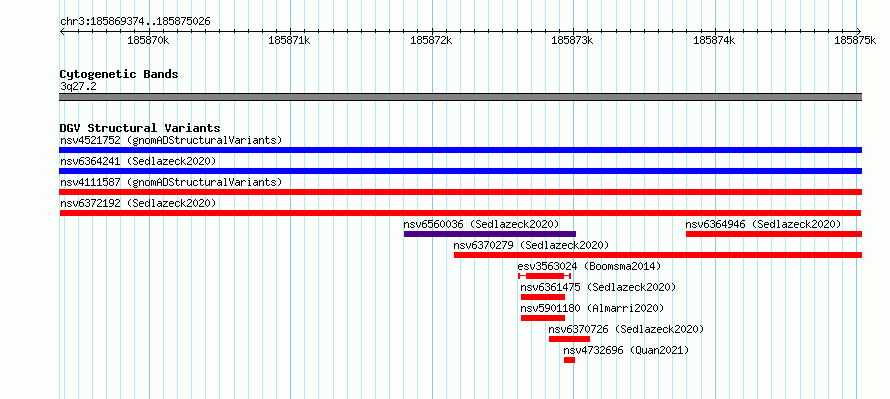890x399 pixels.
Task: Click the nsv4111587 red variant bar
Action: (460, 192)
